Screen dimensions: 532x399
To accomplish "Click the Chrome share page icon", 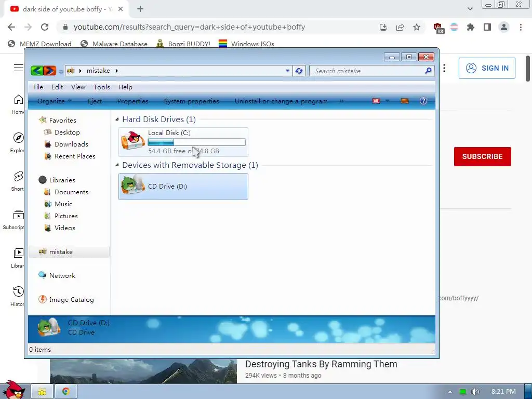I will click(x=400, y=27).
